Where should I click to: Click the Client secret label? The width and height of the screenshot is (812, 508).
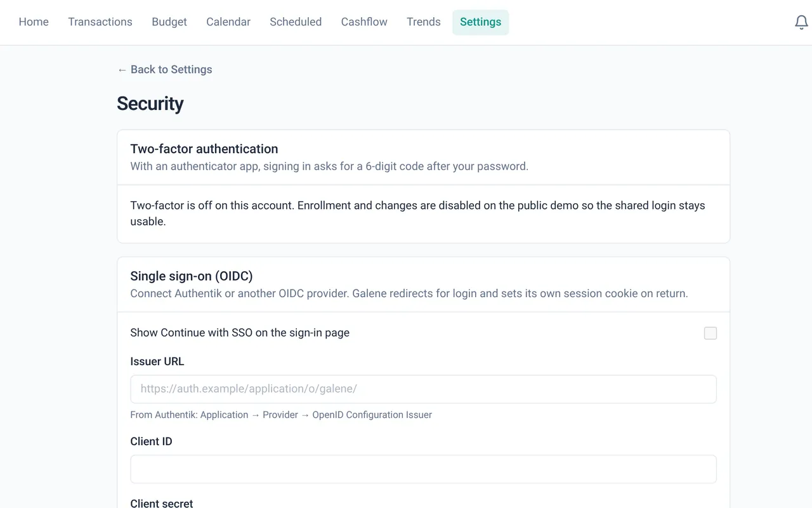[x=162, y=503]
